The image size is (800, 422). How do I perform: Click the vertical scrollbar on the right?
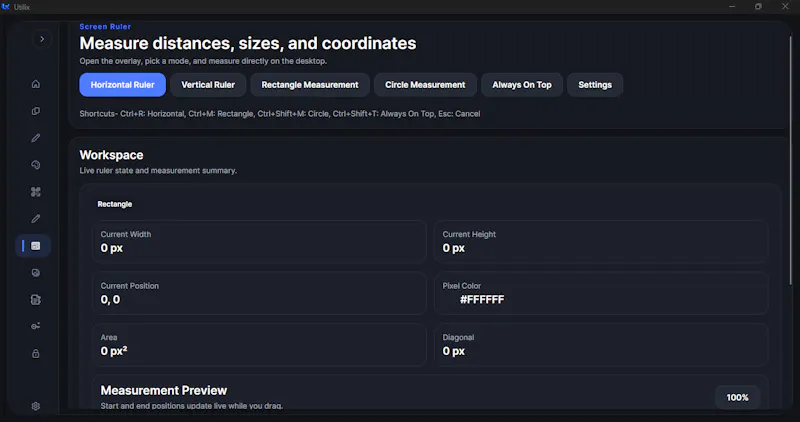point(791,161)
